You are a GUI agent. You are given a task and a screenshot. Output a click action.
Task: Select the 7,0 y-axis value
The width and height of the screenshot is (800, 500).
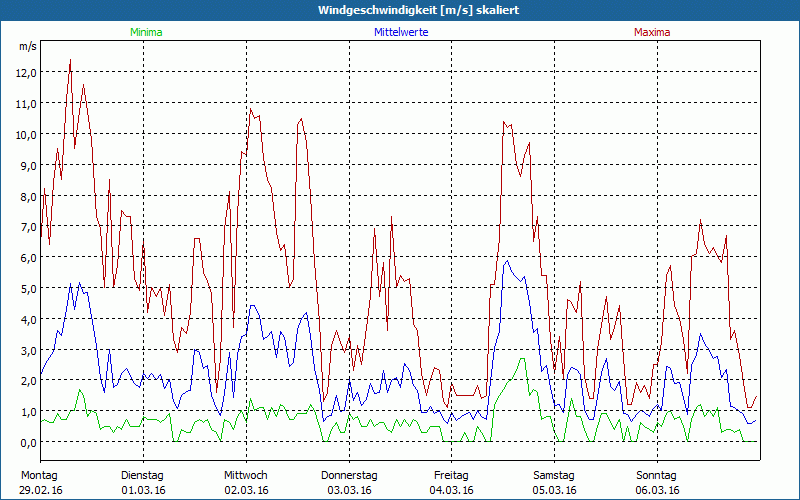point(28,227)
